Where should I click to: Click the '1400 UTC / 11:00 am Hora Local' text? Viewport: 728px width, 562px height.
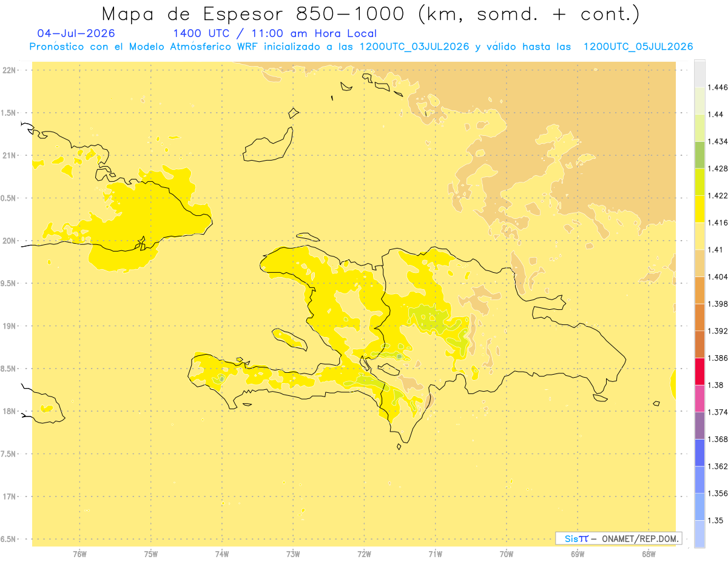pos(275,34)
